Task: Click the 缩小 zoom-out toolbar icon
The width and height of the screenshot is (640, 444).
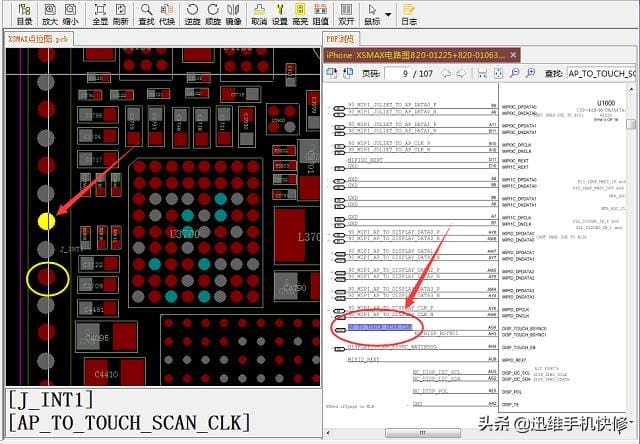Action: point(71,14)
